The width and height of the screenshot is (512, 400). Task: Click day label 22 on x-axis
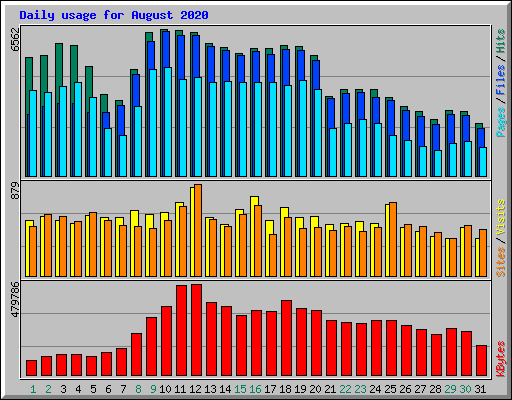pos(345,389)
